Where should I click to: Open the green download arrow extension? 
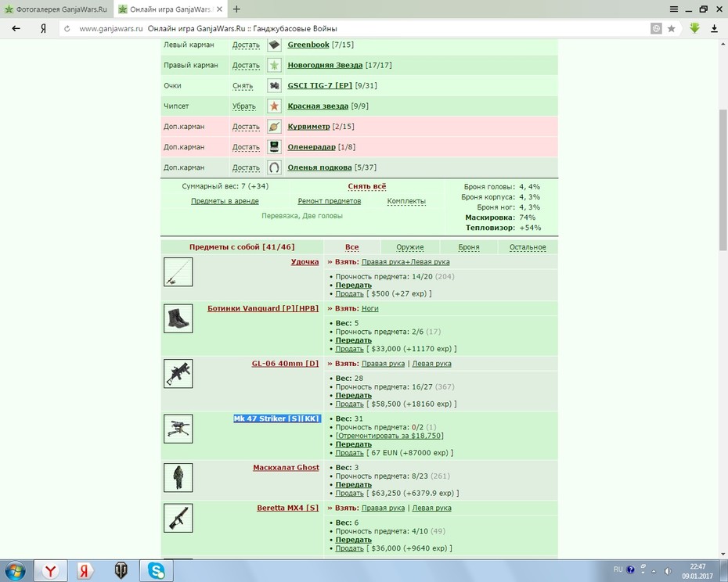point(694,28)
